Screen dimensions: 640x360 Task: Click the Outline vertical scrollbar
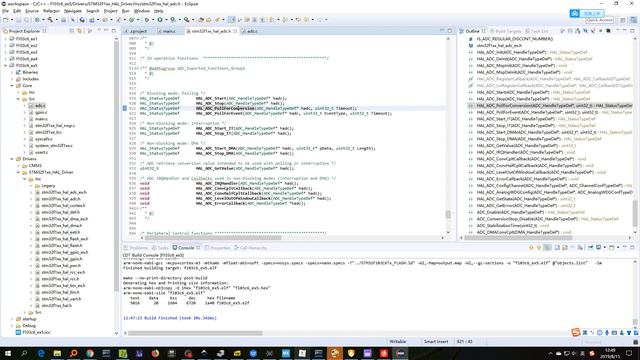[635, 212]
